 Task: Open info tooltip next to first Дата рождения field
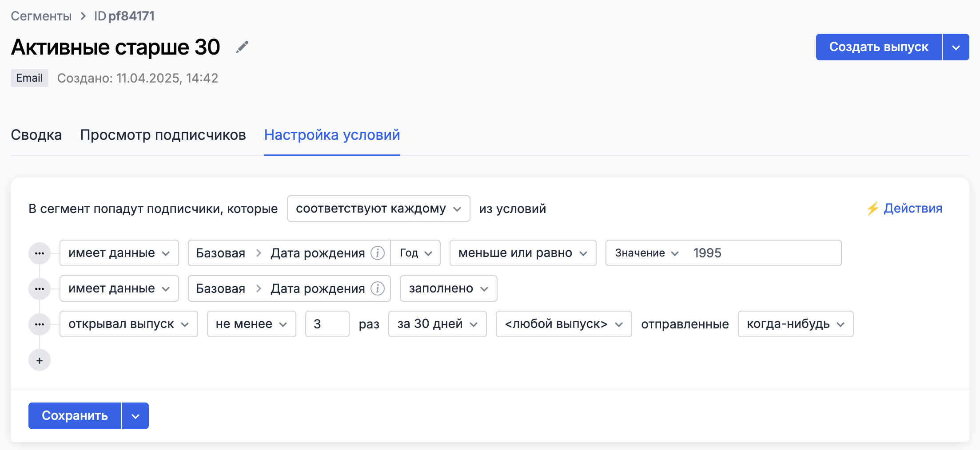[x=377, y=253]
